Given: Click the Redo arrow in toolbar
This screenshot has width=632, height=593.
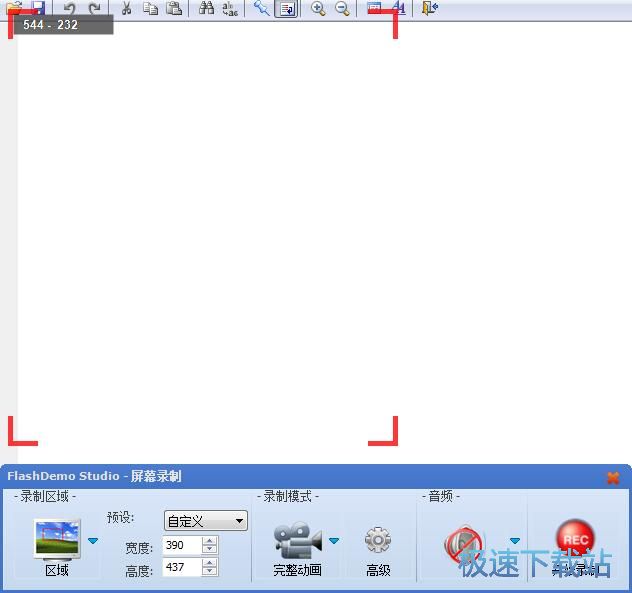Looking at the screenshot, I should point(94,8).
